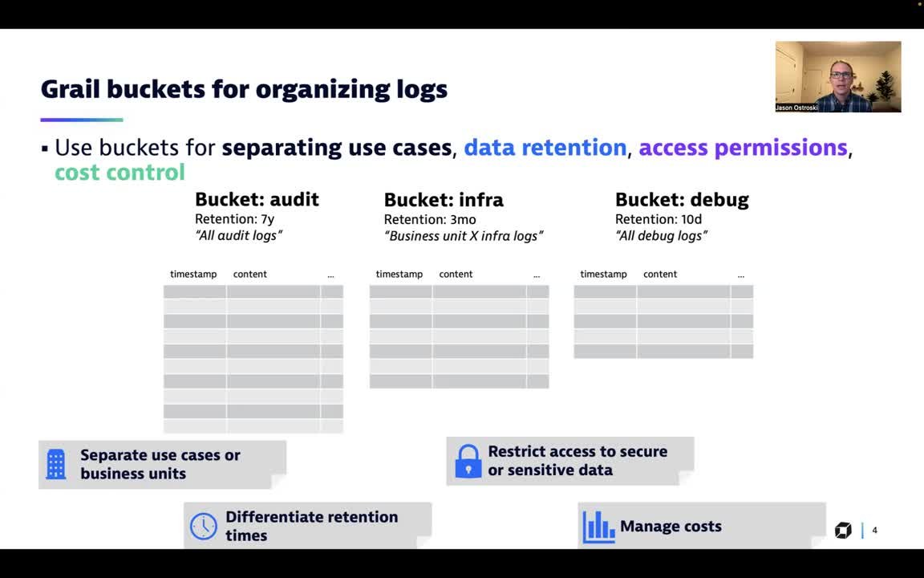Click the cube logo near the slide number

click(843, 530)
